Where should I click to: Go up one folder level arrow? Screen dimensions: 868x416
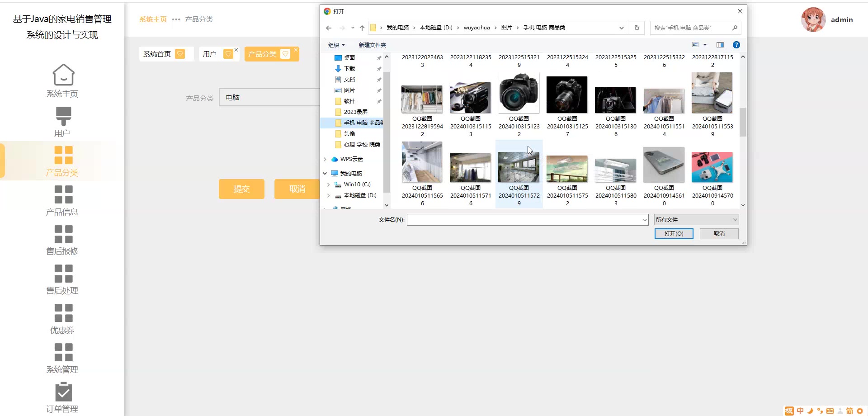[362, 28]
